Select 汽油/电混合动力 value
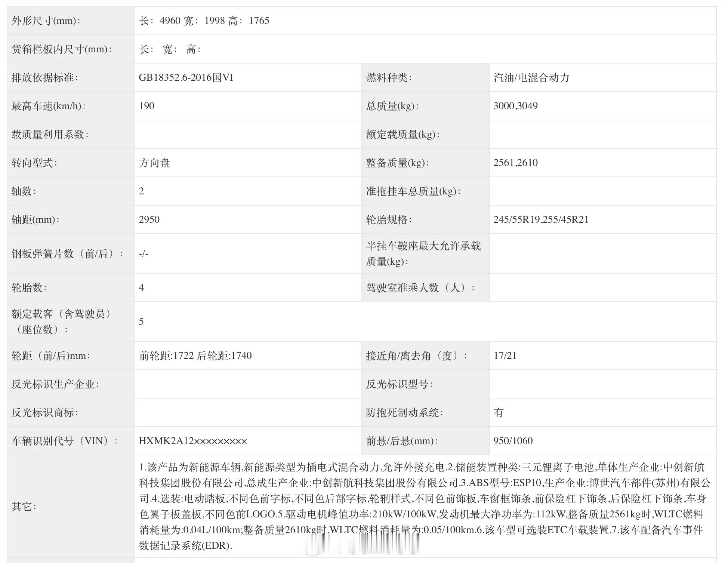Viewport: 728px width, 563px height. 531,77
